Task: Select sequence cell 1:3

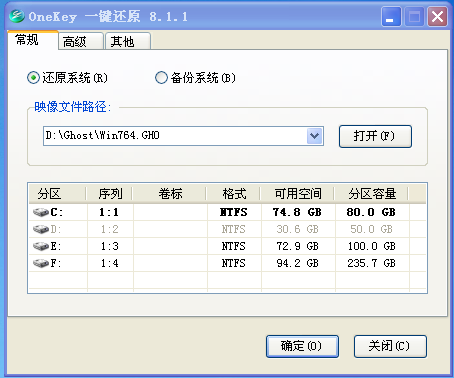Action: coord(110,246)
